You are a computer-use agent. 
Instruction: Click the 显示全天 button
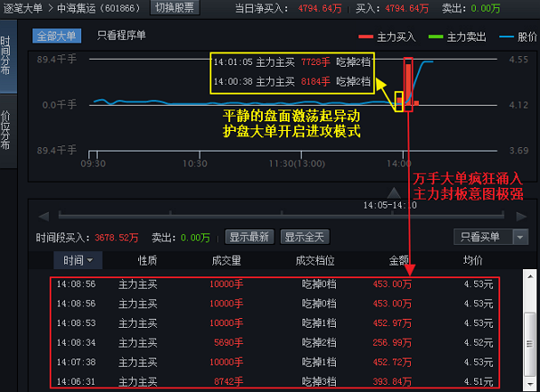coord(305,237)
